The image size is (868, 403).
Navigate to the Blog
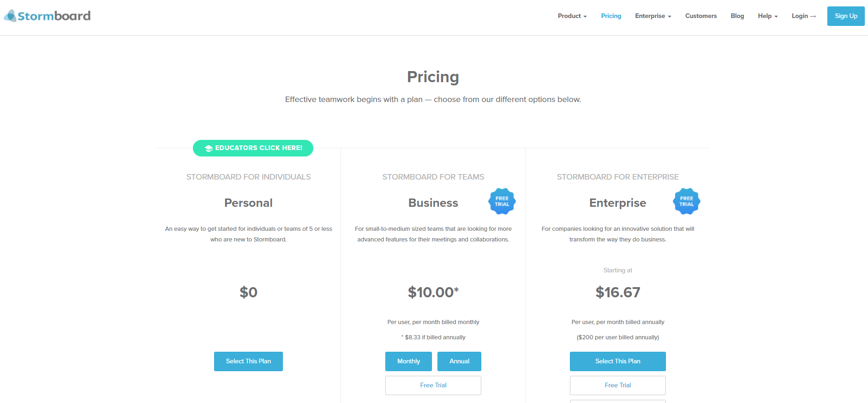click(737, 16)
